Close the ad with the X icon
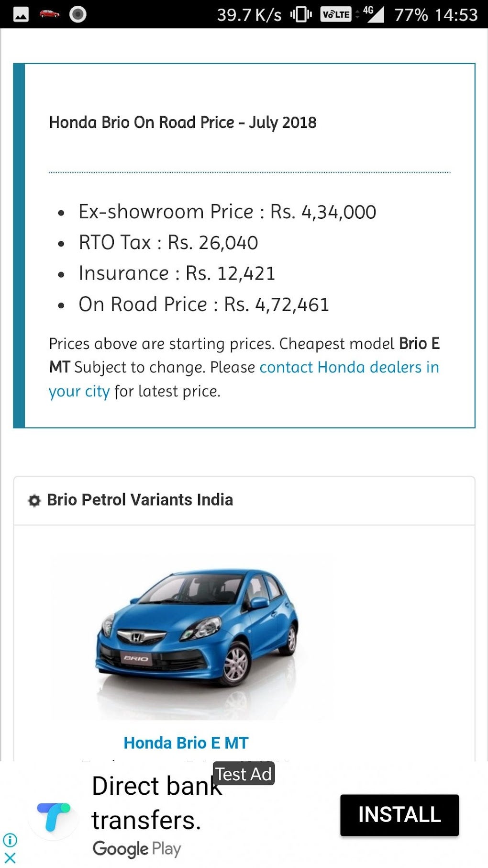The width and height of the screenshot is (488, 868). pos(10,857)
